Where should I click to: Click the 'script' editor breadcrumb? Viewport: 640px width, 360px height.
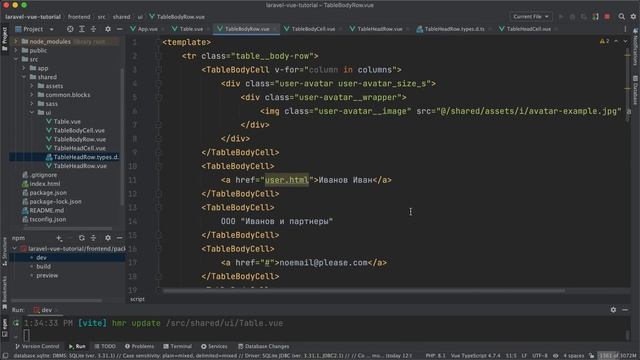click(x=138, y=299)
